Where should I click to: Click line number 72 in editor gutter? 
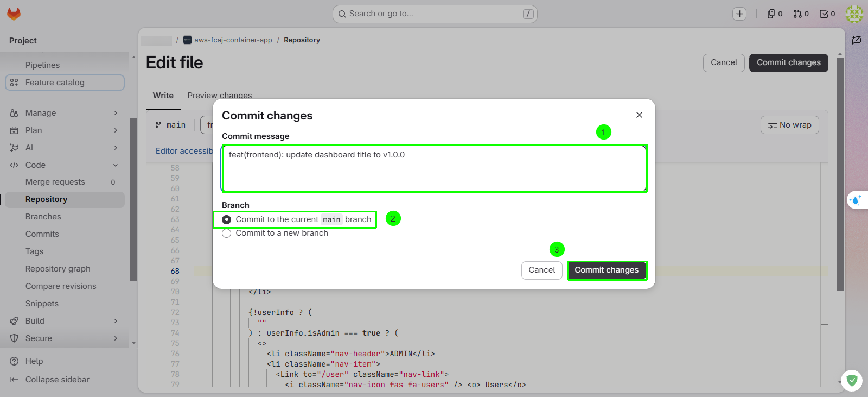tap(175, 312)
